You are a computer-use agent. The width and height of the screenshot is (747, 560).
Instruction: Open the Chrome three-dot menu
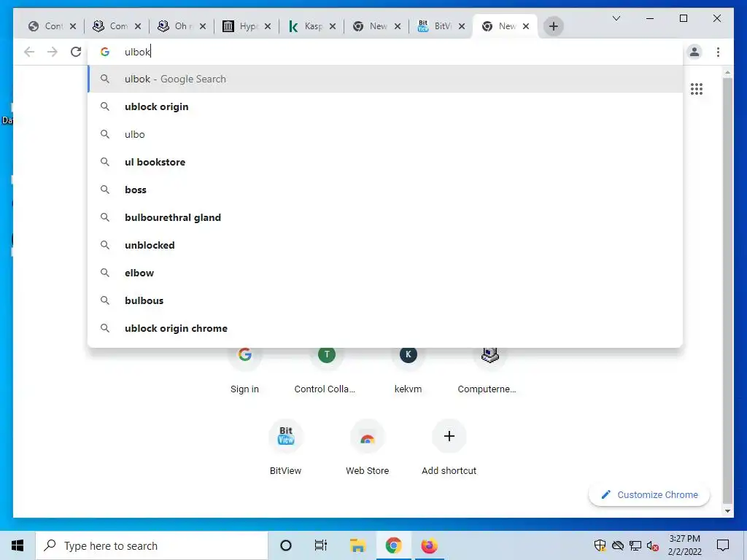tap(718, 52)
